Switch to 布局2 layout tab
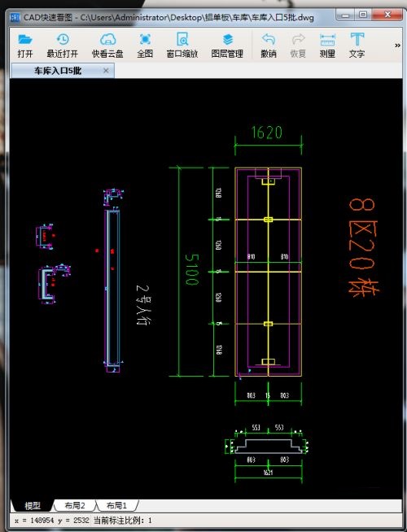Screen dimensions: 407x532 [x=75, y=505]
